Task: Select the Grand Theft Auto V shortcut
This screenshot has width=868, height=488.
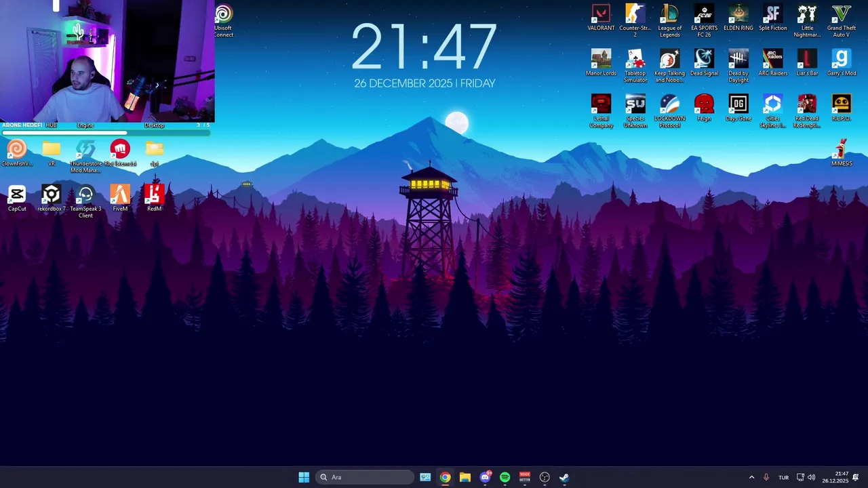Action: coord(841,20)
